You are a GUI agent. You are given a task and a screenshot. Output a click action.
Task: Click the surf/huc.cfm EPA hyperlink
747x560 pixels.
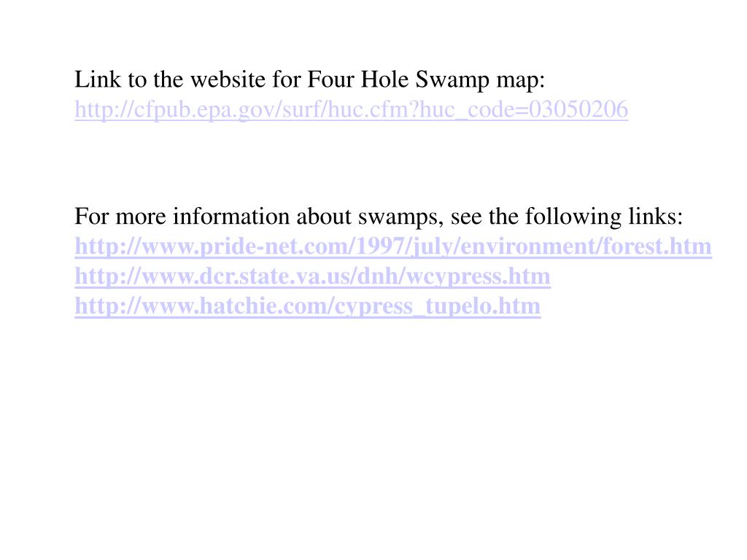pos(352,109)
